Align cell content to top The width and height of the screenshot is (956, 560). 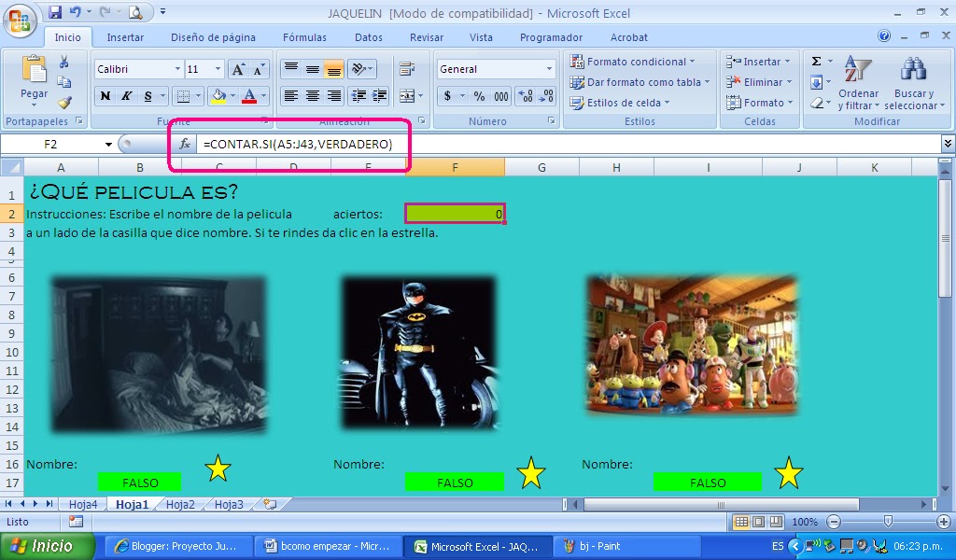click(x=291, y=69)
